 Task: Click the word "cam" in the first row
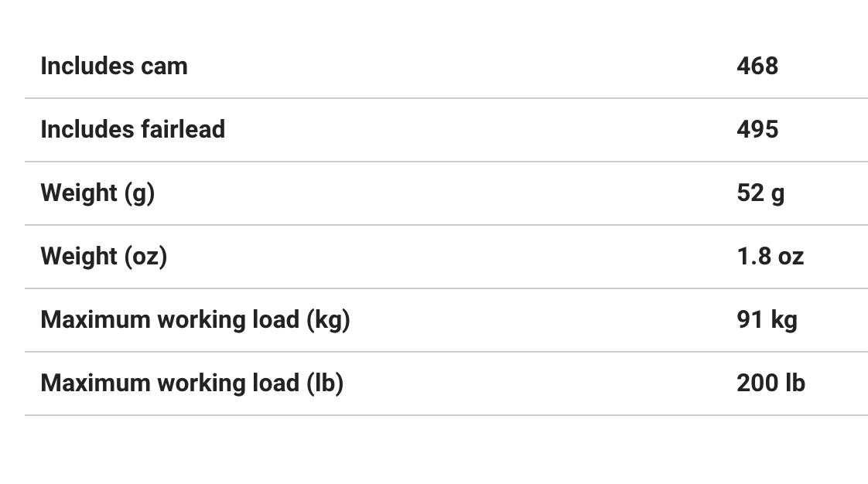click(164, 67)
